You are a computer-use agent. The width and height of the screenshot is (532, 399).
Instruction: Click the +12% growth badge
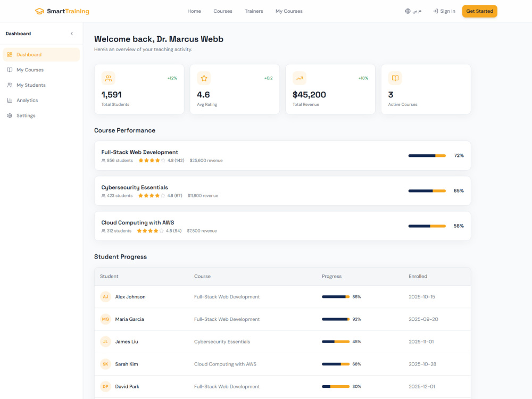click(x=172, y=78)
